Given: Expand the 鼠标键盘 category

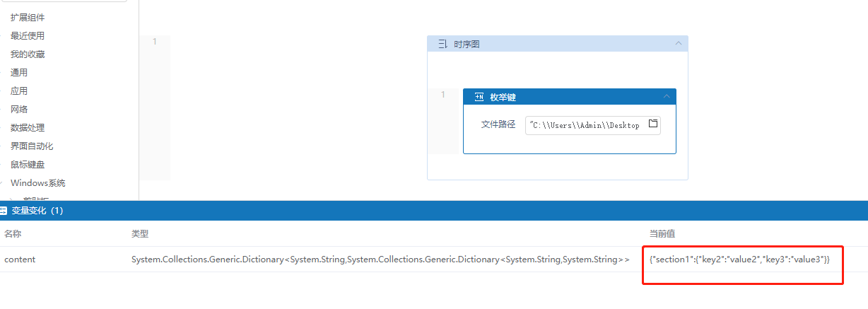Looking at the screenshot, I should click(28, 164).
